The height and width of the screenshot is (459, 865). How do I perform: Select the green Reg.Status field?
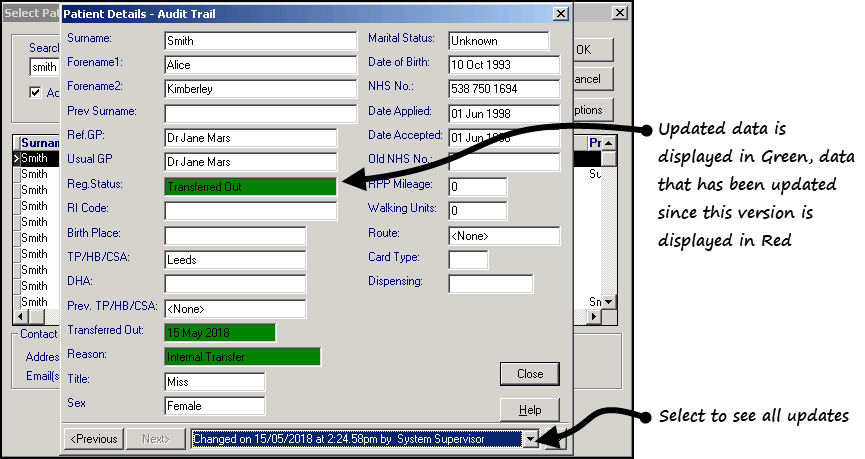[x=250, y=187]
